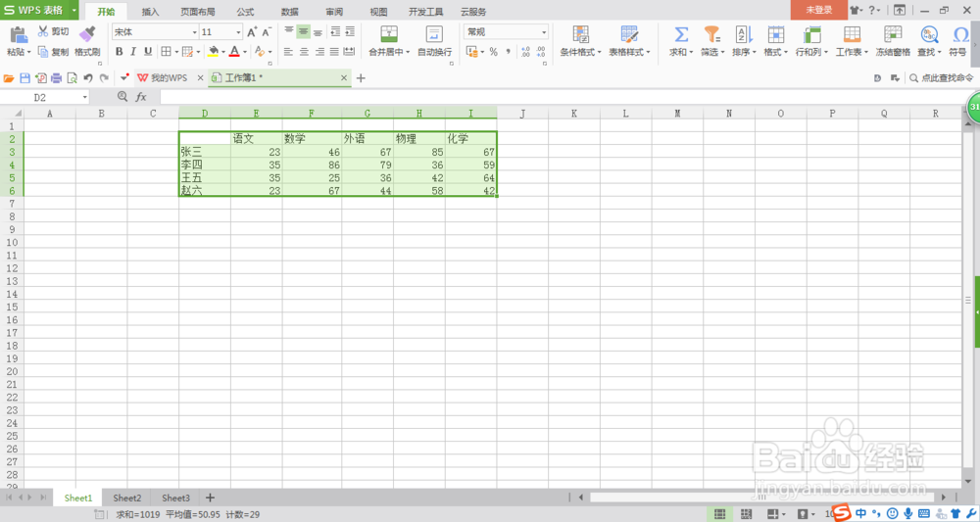Image resolution: width=980 pixels, height=522 pixels.
Task: Click the 点此查找命令 search command box
Action: [941, 78]
